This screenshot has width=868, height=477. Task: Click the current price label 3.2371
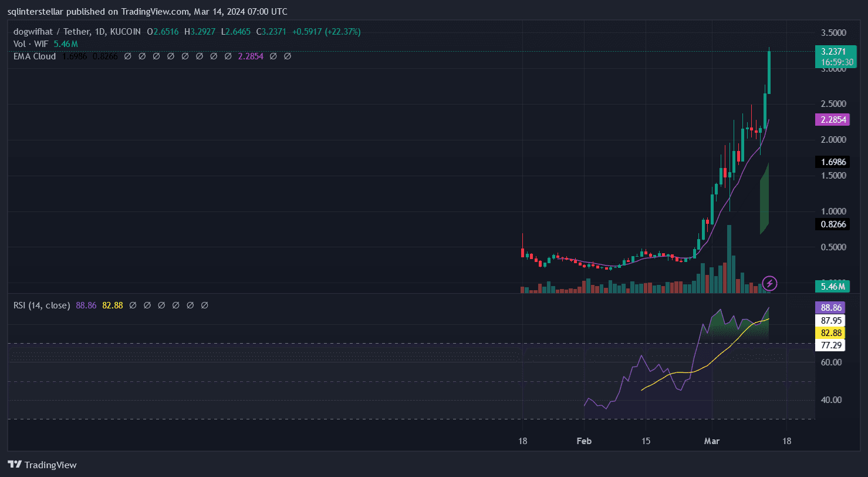833,52
